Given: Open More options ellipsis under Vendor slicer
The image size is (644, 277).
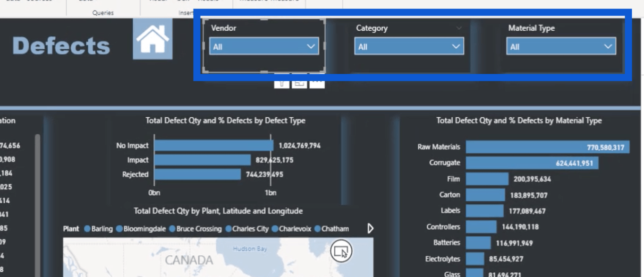Looking at the screenshot, I should (317, 83).
